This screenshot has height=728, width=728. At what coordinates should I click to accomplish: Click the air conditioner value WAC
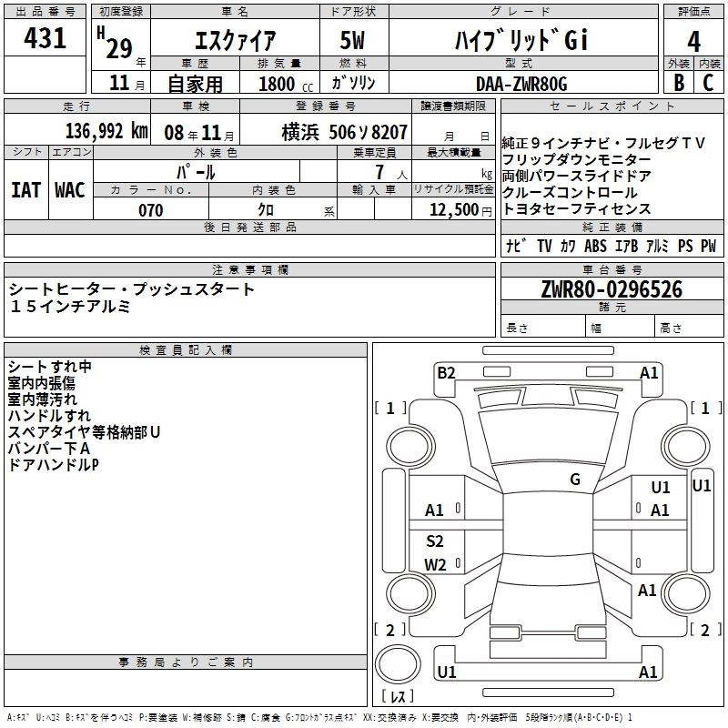tap(70, 190)
